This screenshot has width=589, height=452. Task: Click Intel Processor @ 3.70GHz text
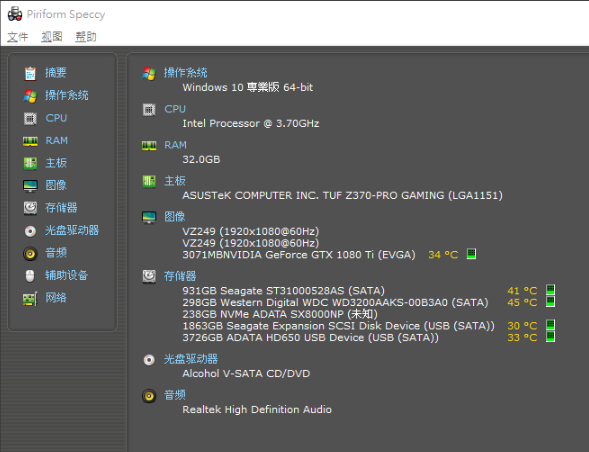point(251,124)
